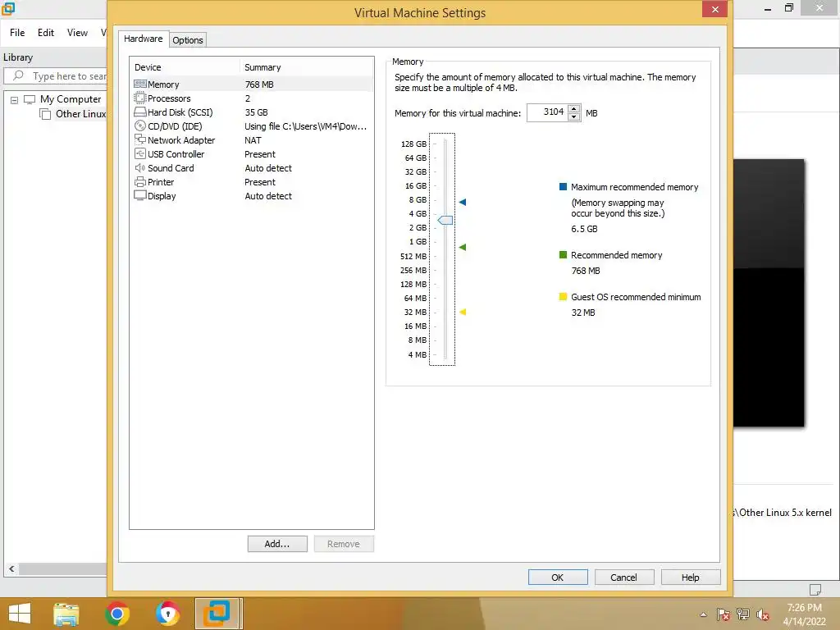840x630 pixels.
Task: Collapse the My Computer tree node
Action: pyautogui.click(x=15, y=100)
